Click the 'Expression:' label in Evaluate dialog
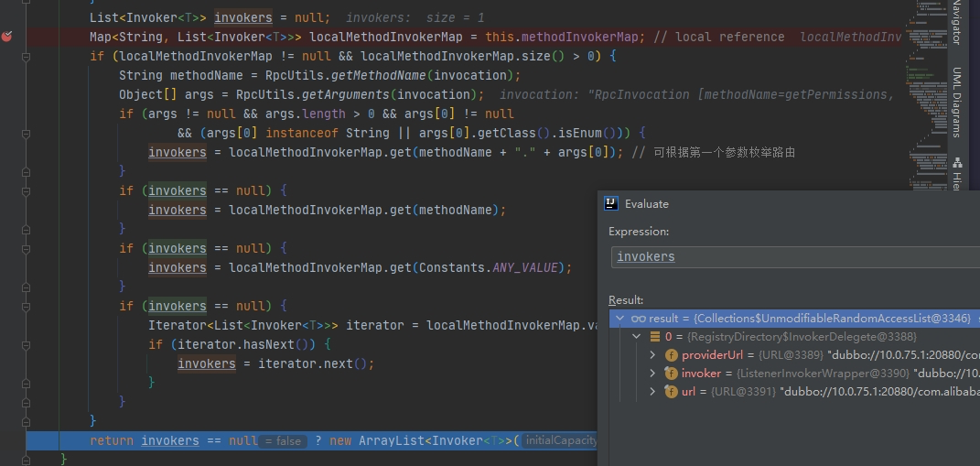Viewport: 980px width, 466px height. click(x=639, y=232)
